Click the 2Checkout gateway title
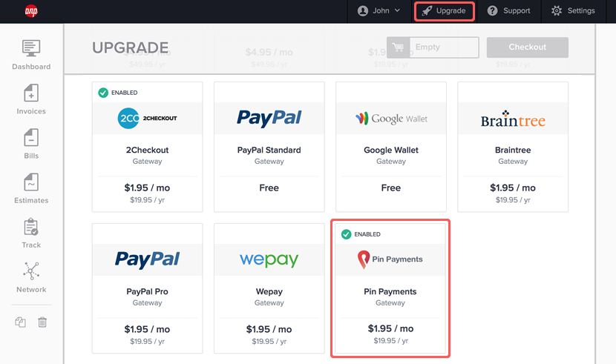The width and height of the screenshot is (616, 364). click(148, 150)
